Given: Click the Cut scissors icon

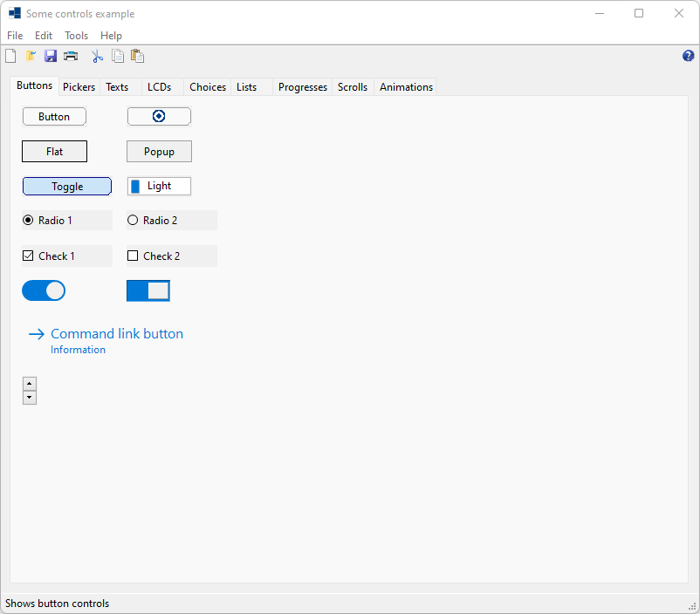Looking at the screenshot, I should [x=98, y=57].
